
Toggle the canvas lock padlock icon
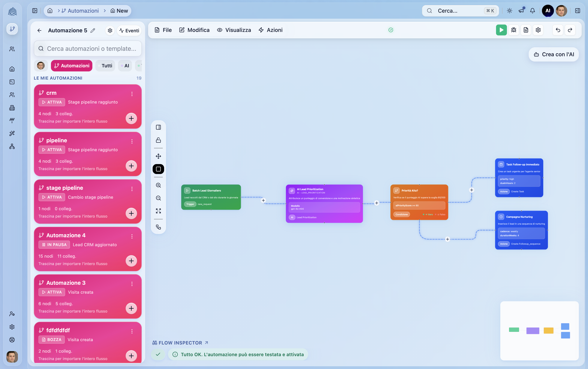[158, 140]
